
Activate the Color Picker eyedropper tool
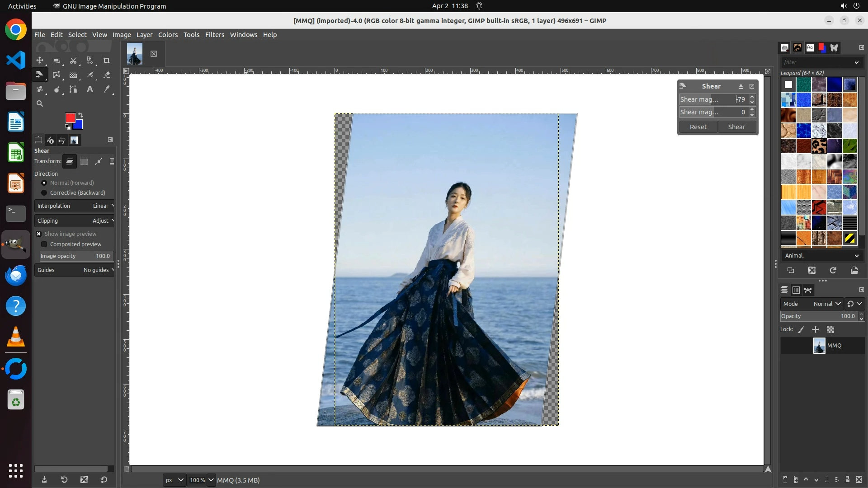(107, 89)
